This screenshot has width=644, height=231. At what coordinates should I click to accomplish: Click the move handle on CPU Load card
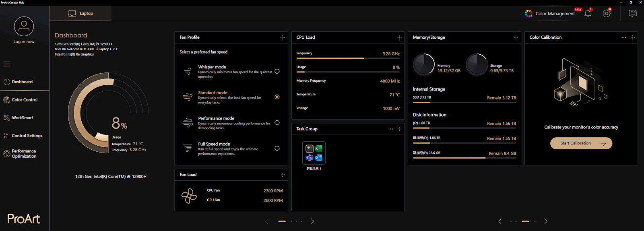(x=399, y=37)
